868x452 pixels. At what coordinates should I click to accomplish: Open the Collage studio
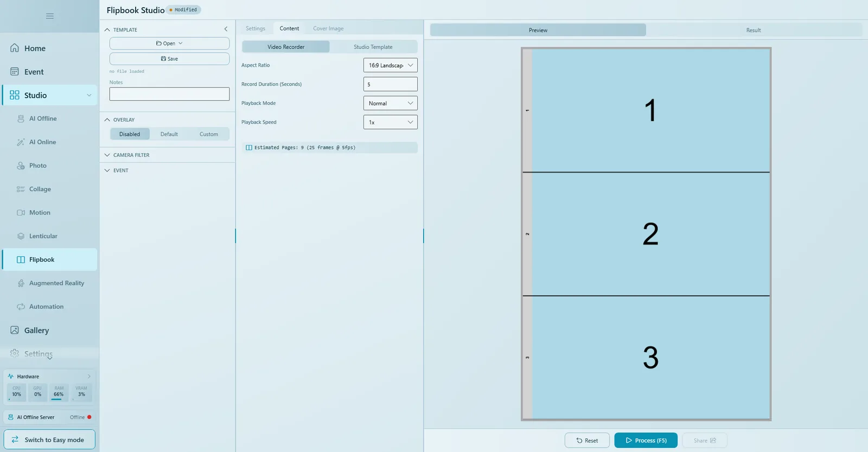[49, 189]
